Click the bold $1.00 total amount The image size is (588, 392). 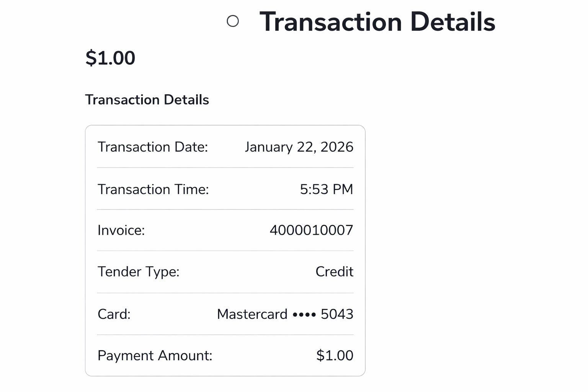point(110,58)
